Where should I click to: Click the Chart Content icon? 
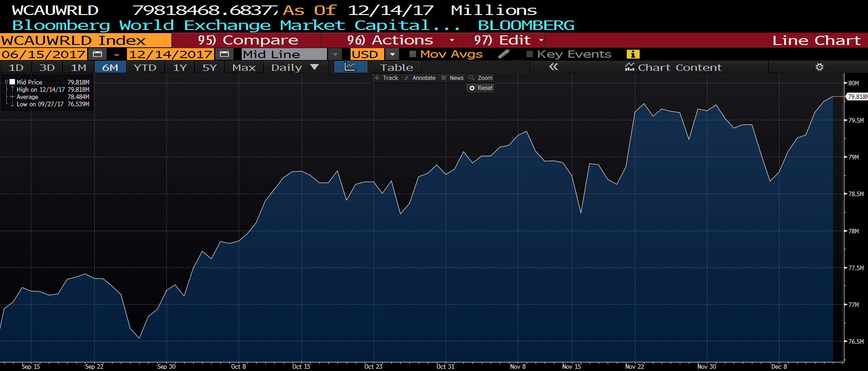coord(629,67)
